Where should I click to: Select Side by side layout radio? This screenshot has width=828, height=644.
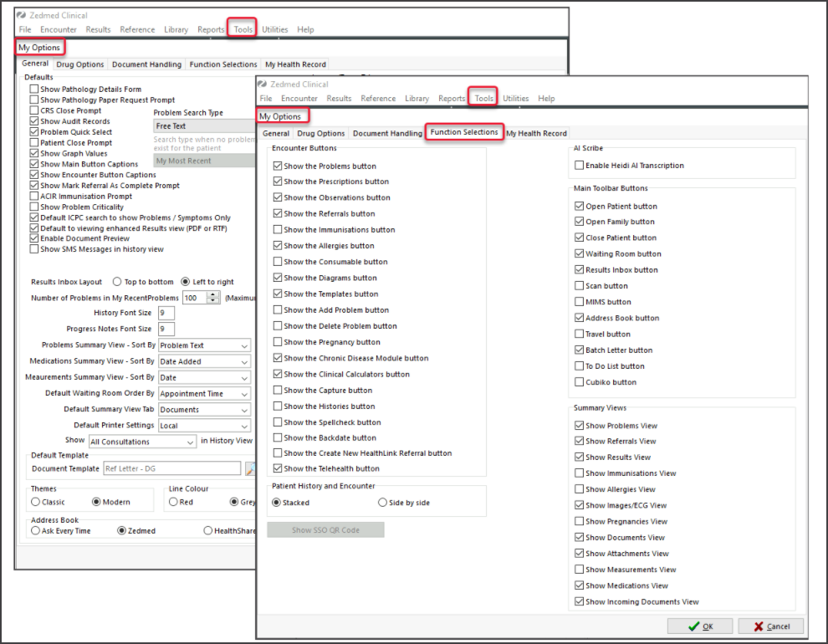(383, 503)
